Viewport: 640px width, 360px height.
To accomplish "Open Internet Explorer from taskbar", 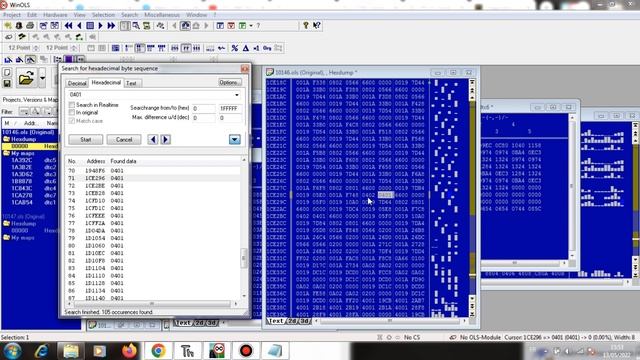I will click(42, 351).
